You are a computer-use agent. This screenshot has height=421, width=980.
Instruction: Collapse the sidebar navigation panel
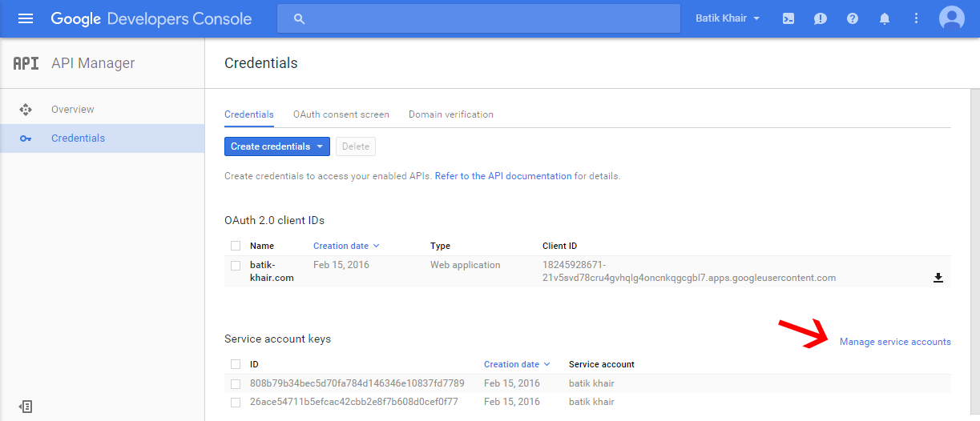coord(26,407)
